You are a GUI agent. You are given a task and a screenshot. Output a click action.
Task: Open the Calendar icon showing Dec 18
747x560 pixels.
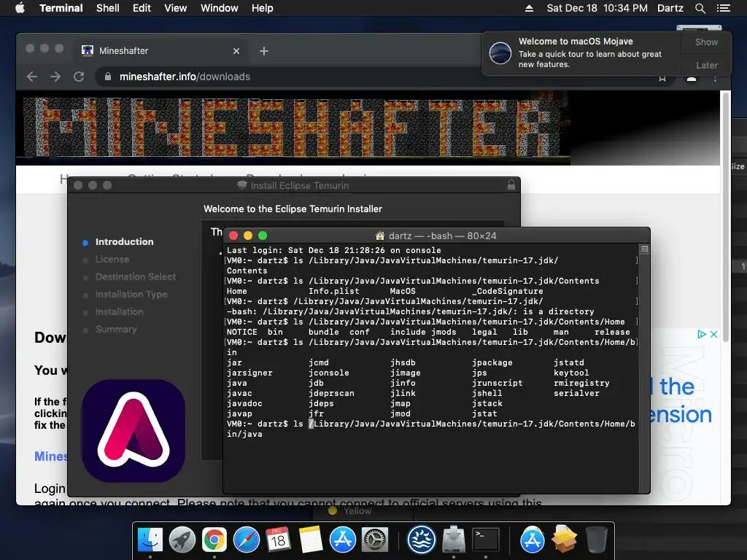pyautogui.click(x=278, y=540)
